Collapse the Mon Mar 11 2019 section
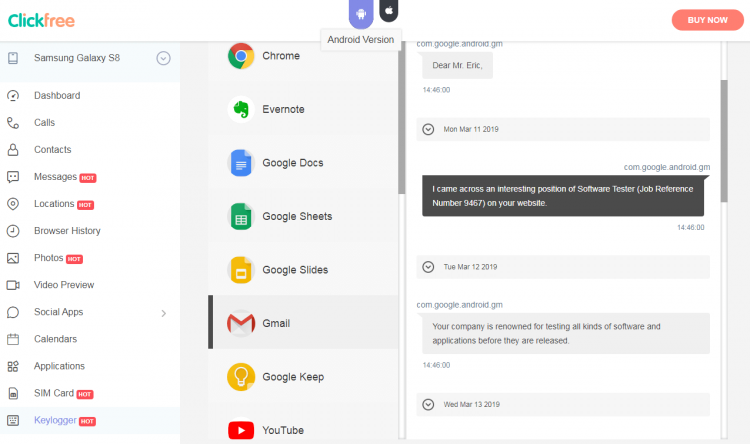750x444 pixels. (x=428, y=130)
